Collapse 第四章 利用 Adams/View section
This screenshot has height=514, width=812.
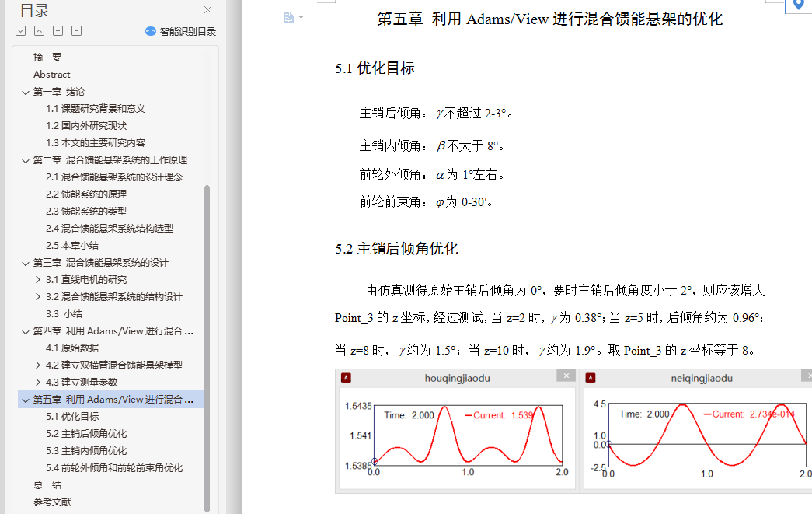pos(26,331)
